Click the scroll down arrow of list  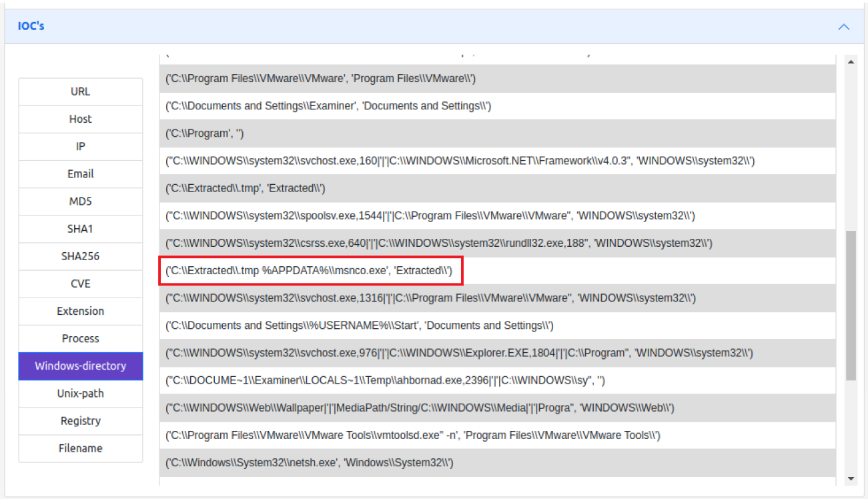coord(851,478)
